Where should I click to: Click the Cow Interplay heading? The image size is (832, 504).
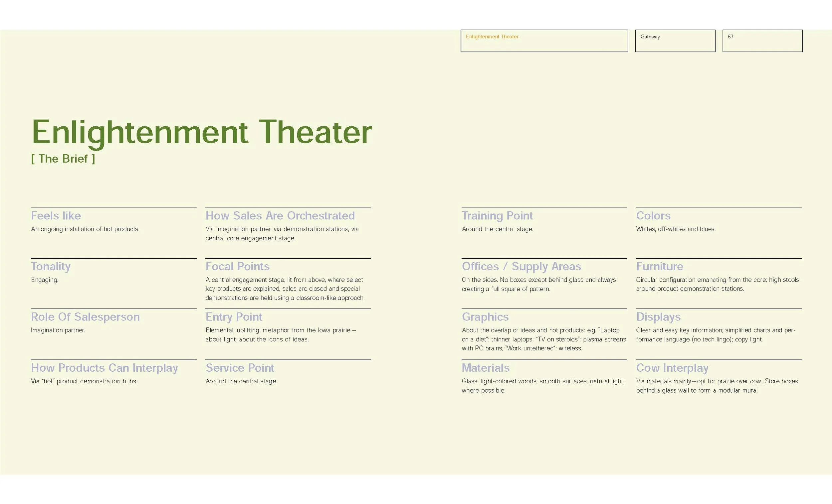672,368
